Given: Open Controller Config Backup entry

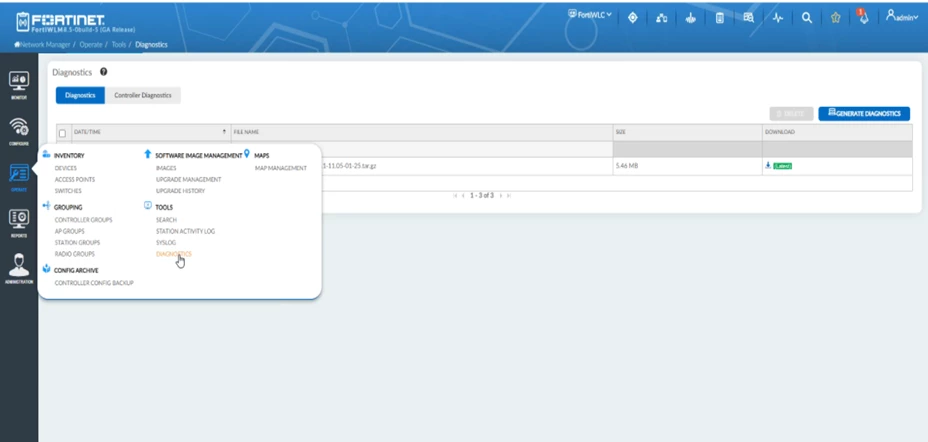Looking at the screenshot, I should tap(94, 283).
